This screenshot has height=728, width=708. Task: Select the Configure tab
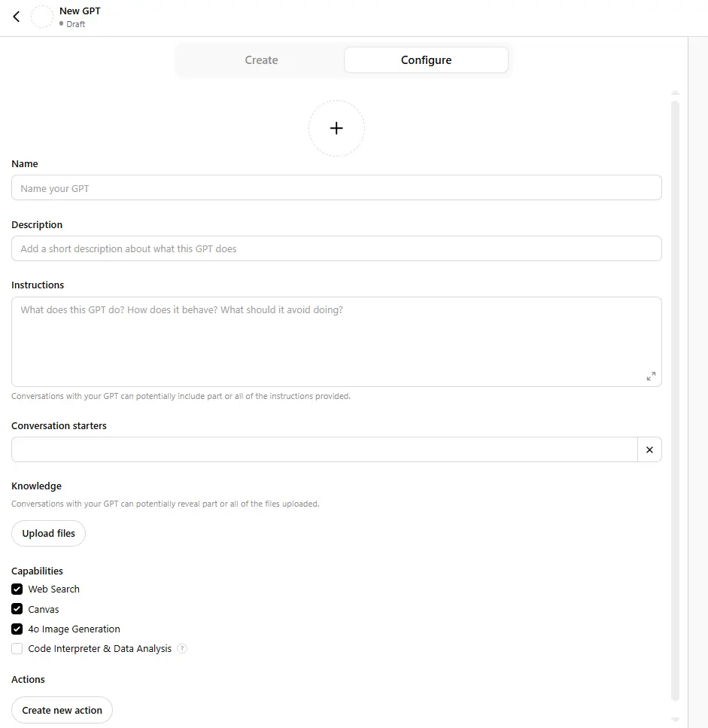(x=426, y=60)
